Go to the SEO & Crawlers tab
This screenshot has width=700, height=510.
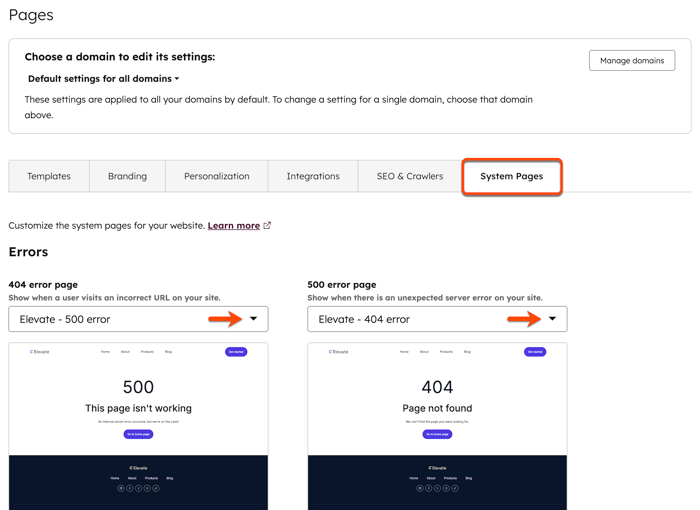click(409, 176)
